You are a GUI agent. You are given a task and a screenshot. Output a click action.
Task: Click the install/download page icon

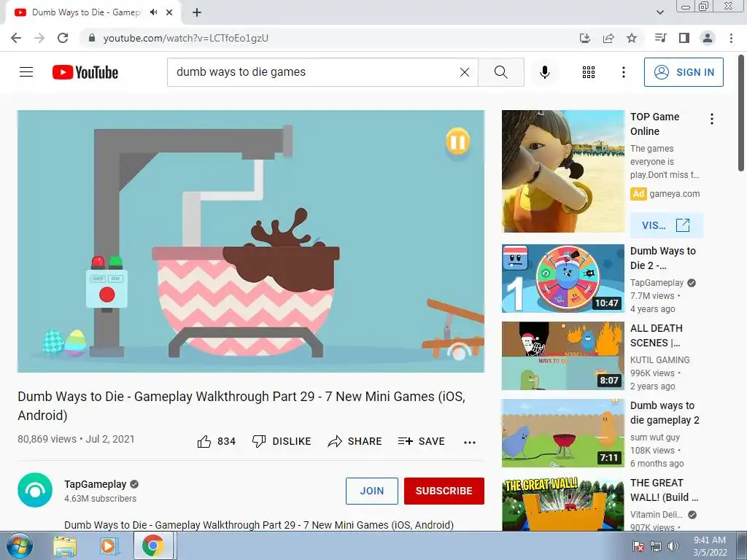point(585,38)
